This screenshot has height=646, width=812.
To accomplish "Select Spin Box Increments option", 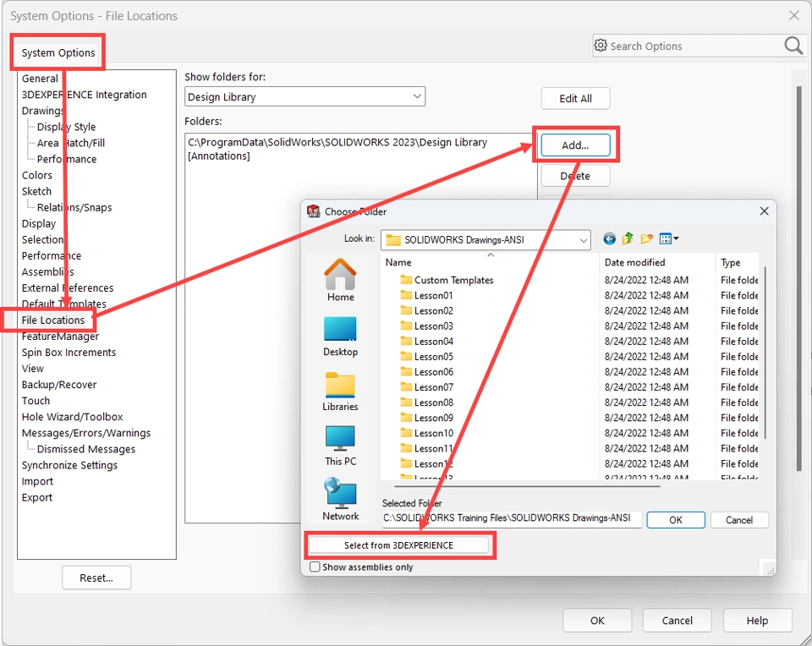I will [x=69, y=353].
